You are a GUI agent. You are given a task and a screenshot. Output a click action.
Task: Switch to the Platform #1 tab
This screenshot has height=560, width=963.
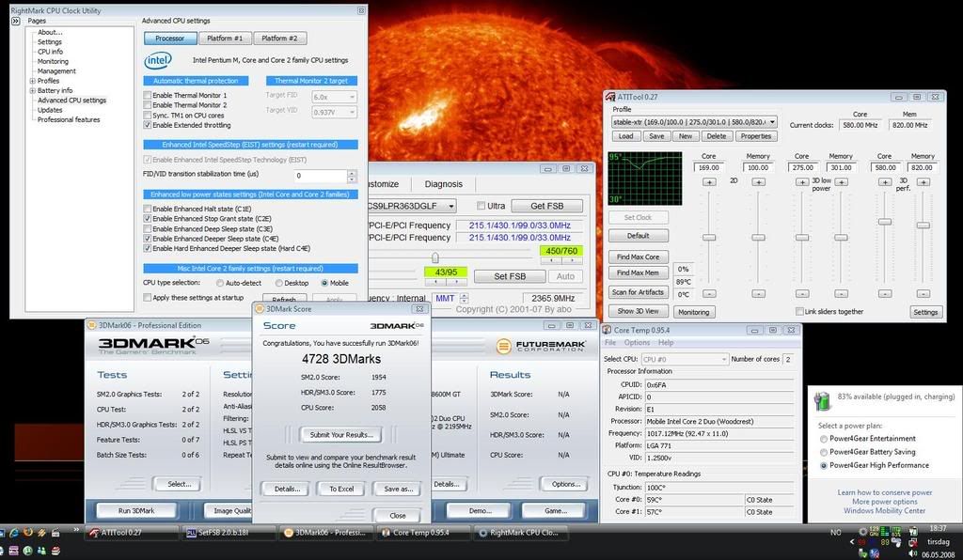click(224, 39)
